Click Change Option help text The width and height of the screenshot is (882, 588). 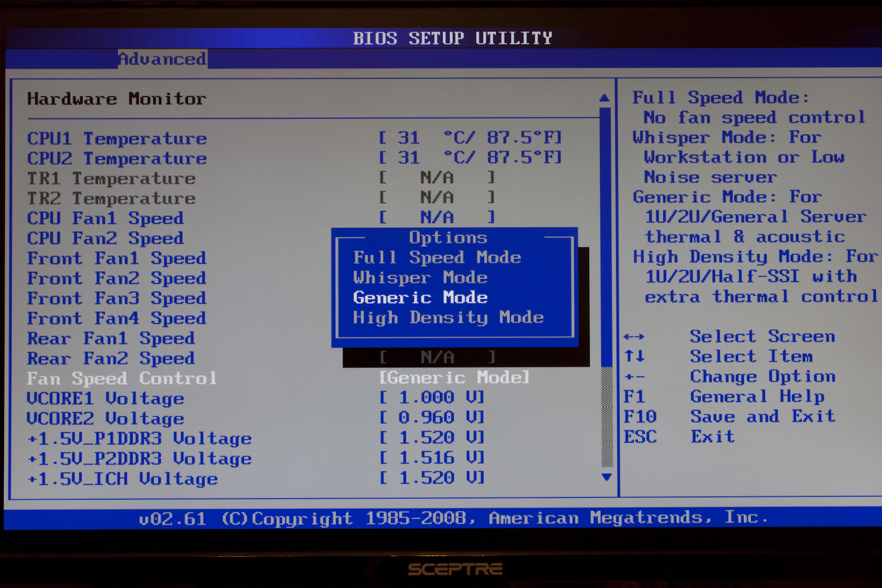point(763,377)
